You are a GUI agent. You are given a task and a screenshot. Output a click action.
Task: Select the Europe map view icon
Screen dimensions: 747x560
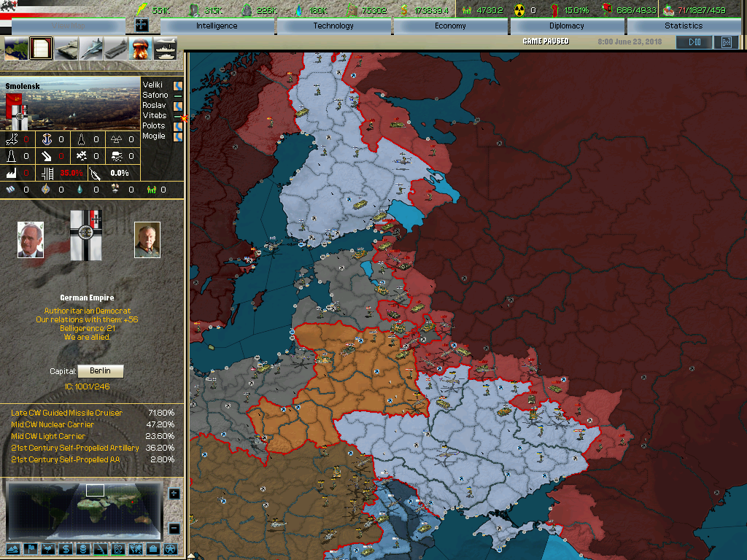pyautogui.click(x=16, y=49)
